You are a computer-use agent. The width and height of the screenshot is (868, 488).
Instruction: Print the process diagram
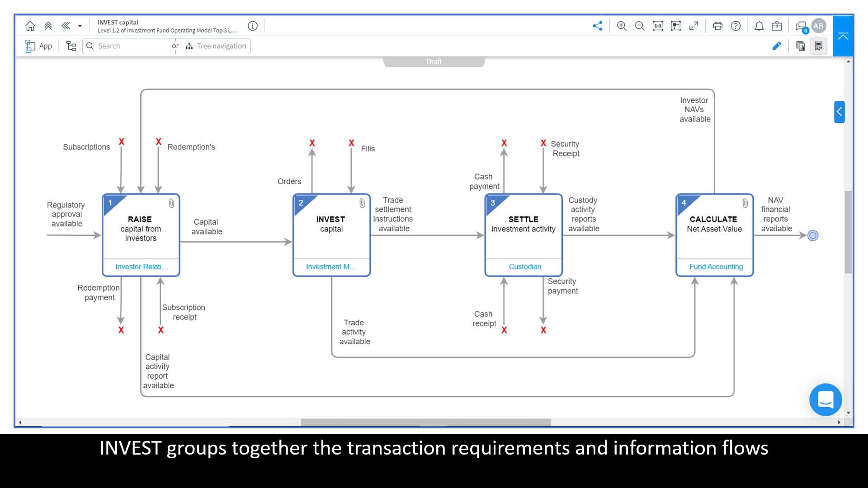[x=717, y=26]
